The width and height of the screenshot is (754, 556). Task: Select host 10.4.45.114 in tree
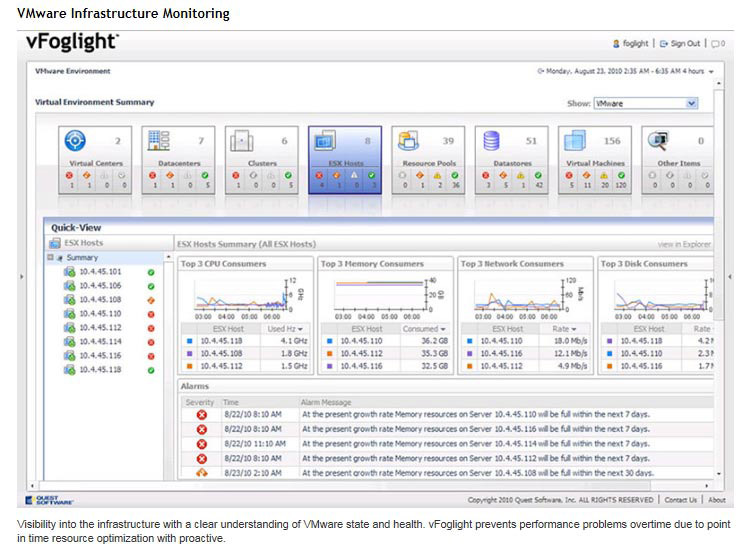[100, 342]
